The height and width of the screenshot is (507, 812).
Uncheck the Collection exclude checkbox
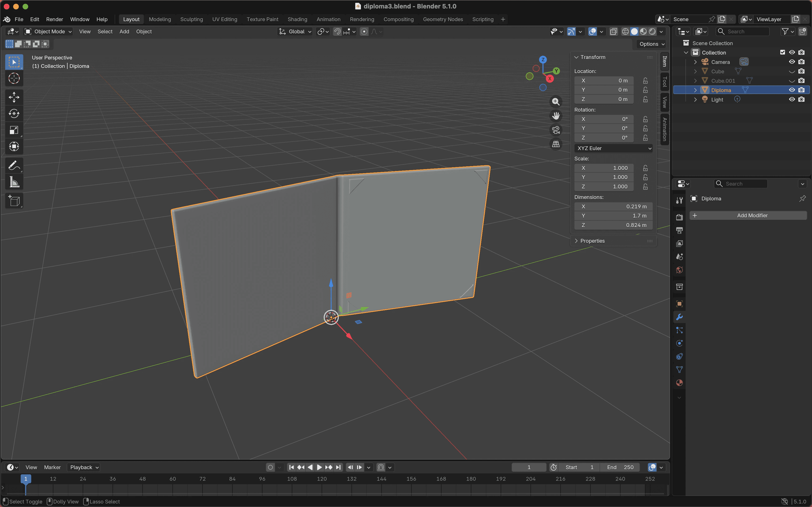click(782, 52)
